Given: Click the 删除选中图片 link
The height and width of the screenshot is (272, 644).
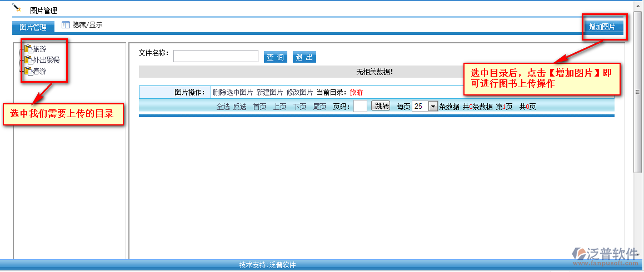Looking at the screenshot, I should pyautogui.click(x=233, y=92).
